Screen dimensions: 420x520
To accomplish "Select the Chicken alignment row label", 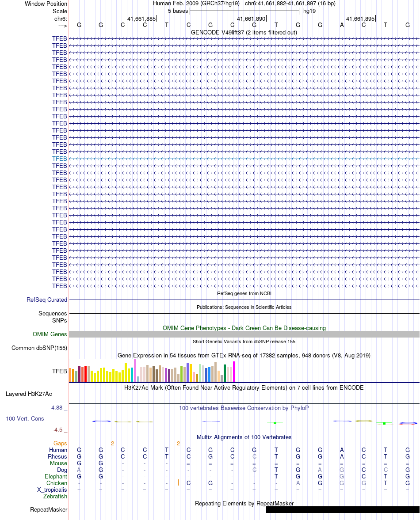I will 57,483.
